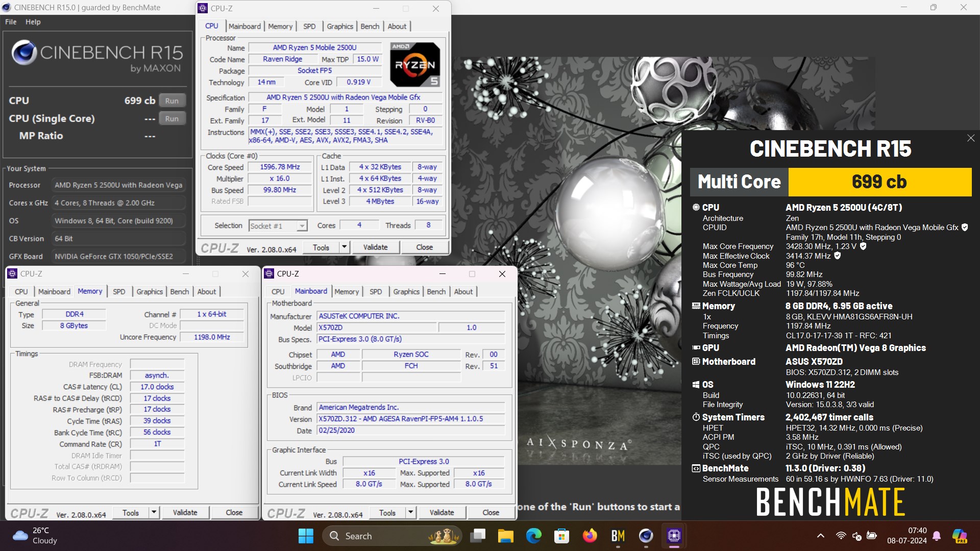Click the shield beside Max Core Frequency
Screen dimensions: 980x551
pyautogui.click(x=863, y=246)
